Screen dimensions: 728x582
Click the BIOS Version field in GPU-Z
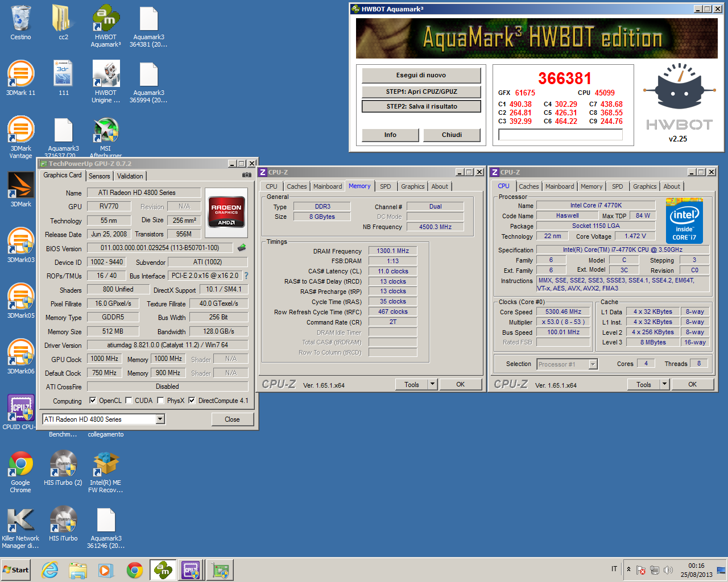[160, 248]
